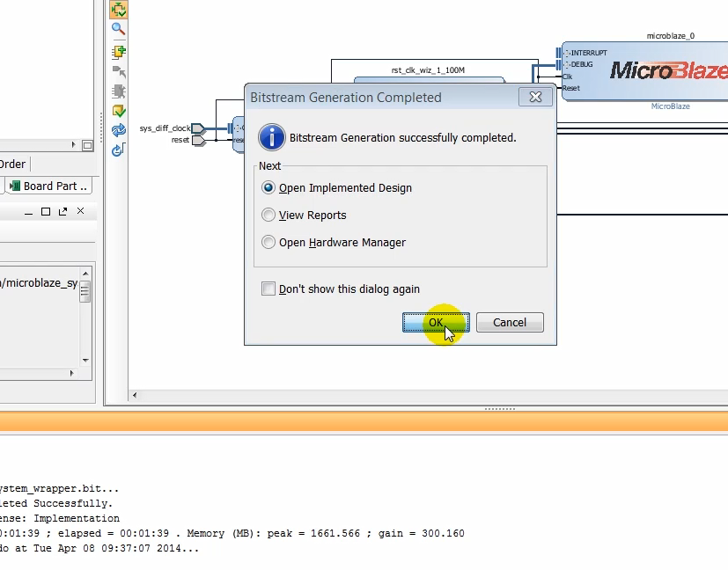Screen dimensions: 728x570
Task: Click the Validate Design checkmark icon
Action: [x=119, y=112]
